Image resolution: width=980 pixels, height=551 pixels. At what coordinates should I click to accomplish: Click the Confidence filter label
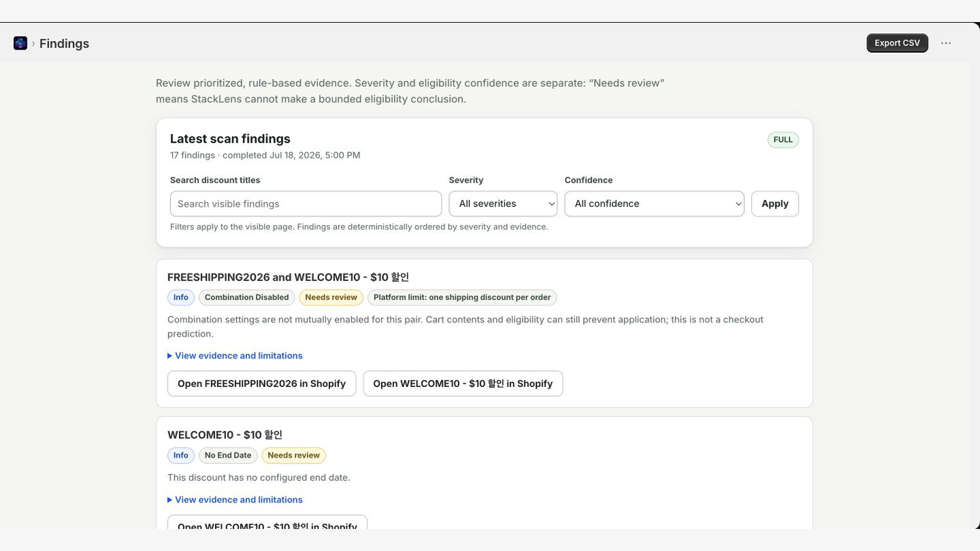[x=589, y=180]
